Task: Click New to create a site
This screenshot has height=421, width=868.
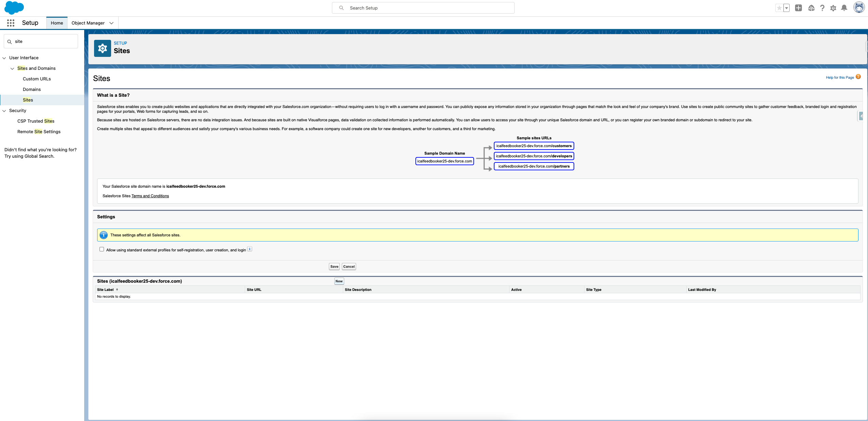Action: (x=339, y=281)
